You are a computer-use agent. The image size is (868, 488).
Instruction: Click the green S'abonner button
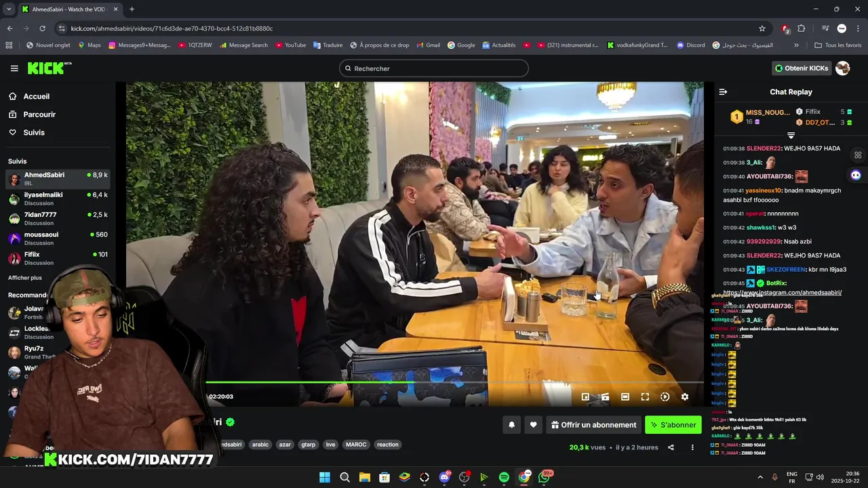pos(673,425)
